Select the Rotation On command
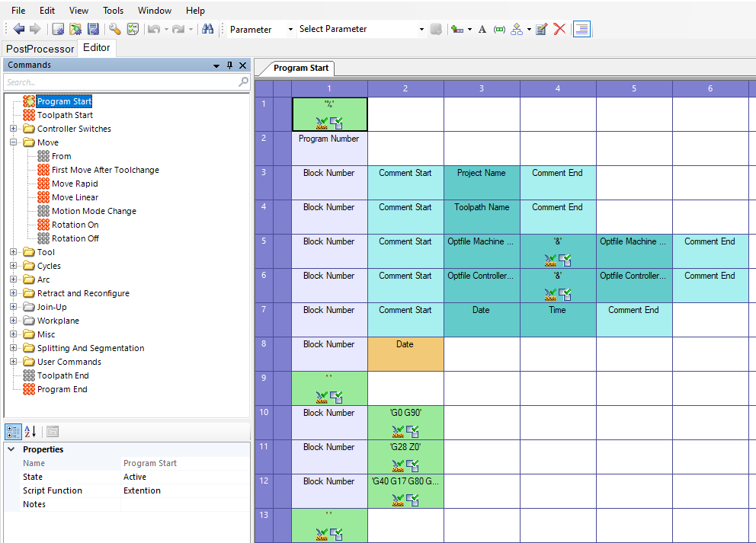Viewport: 756px width, 543px height. (x=75, y=225)
